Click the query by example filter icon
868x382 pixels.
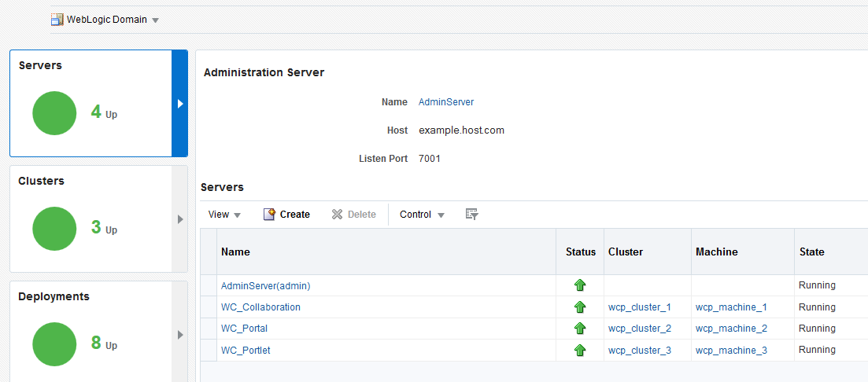[471, 215]
